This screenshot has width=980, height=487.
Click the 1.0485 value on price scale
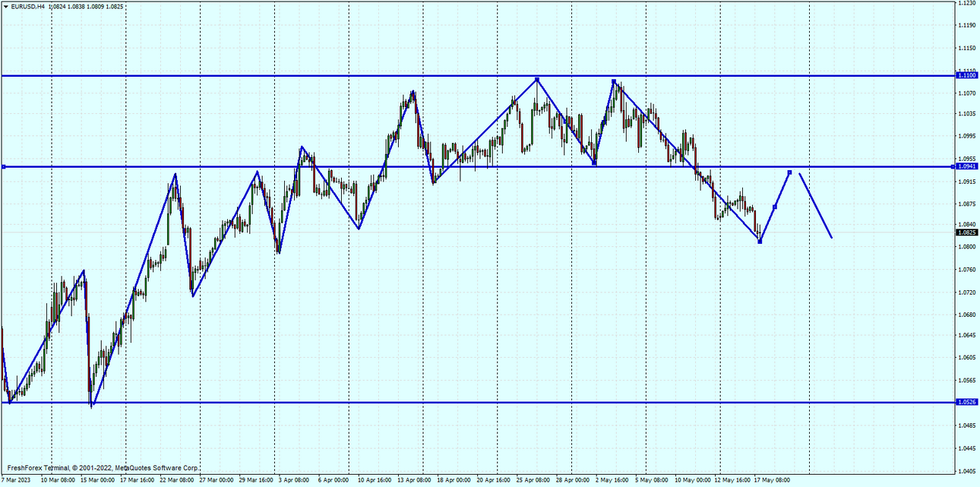[967, 426]
